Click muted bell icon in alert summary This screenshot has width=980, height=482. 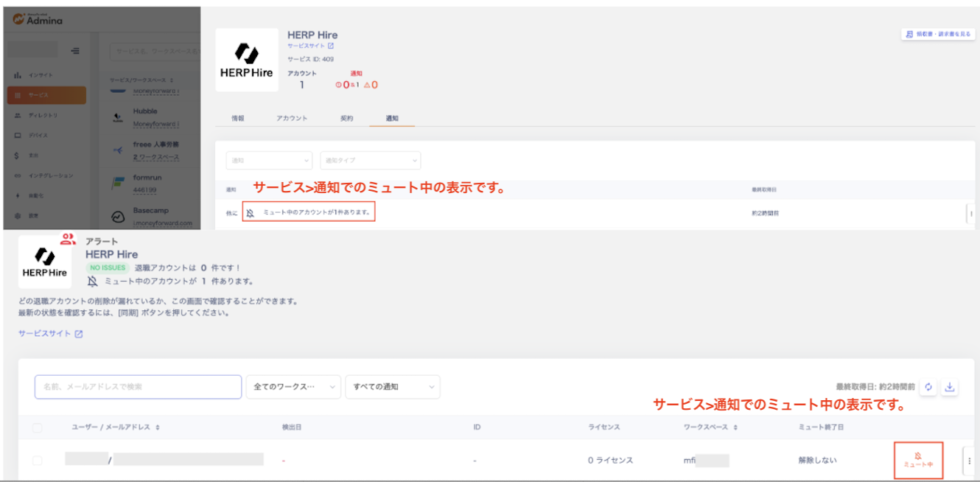point(92,281)
